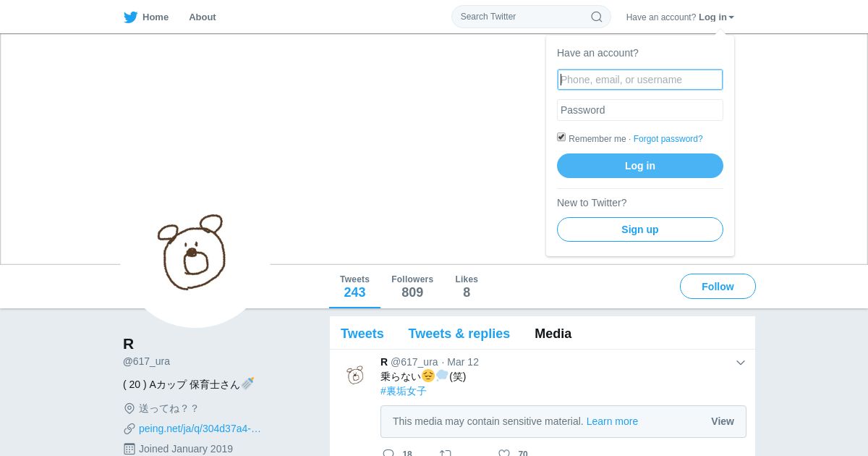Expand the tweet options chevron
Image resolution: width=868 pixels, height=456 pixels.
[741, 363]
